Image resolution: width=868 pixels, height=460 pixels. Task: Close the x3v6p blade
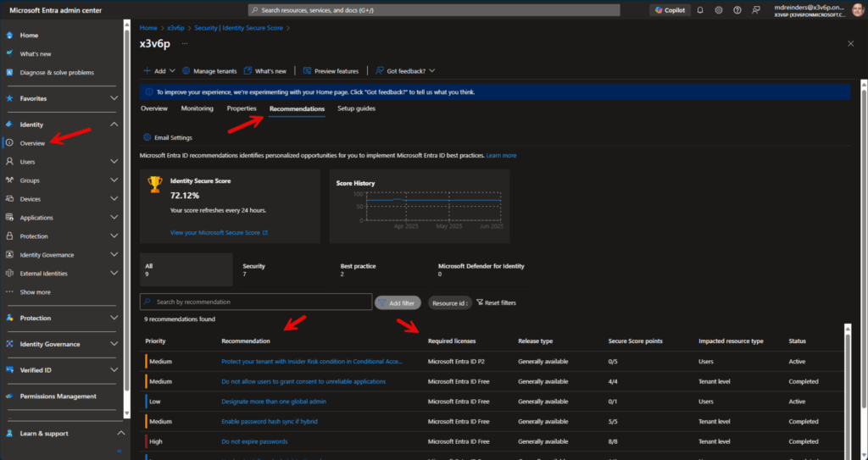(851, 44)
